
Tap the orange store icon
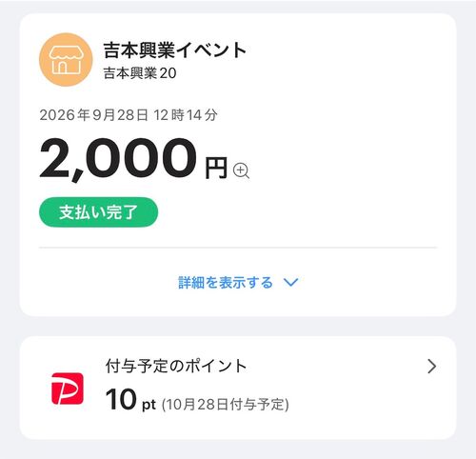pyautogui.click(x=66, y=60)
